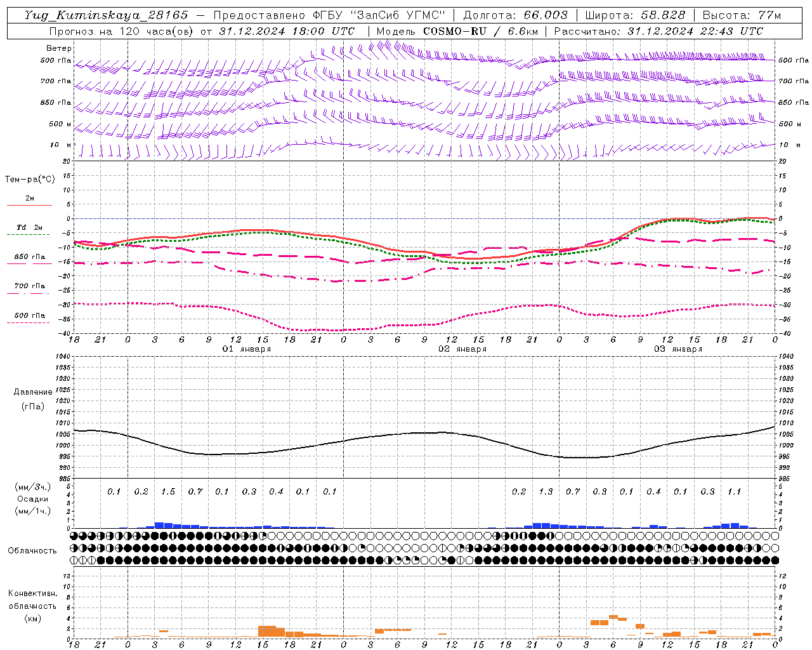Select the Давление pressure panel label
This screenshot has height=650, width=812.
(33, 392)
